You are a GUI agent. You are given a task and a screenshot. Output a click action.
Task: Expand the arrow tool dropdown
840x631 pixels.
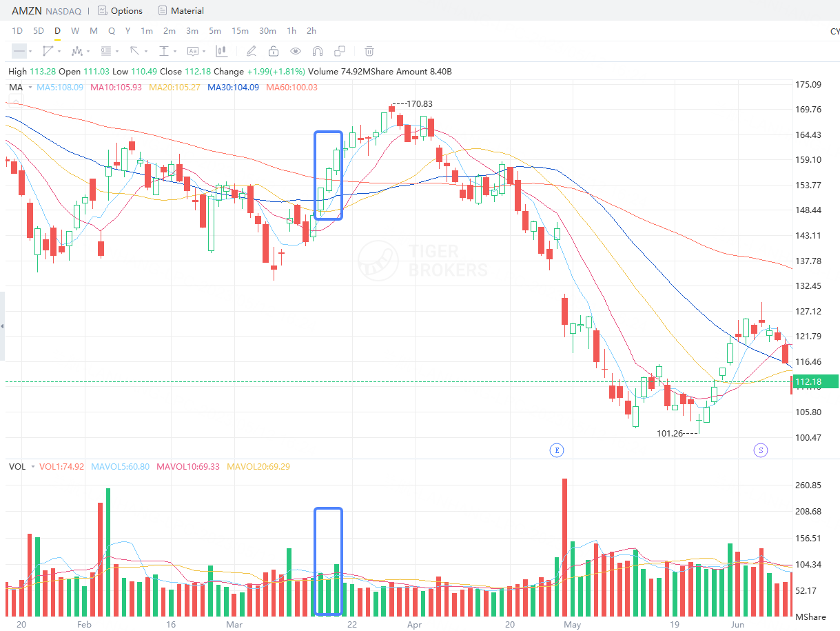(146, 52)
